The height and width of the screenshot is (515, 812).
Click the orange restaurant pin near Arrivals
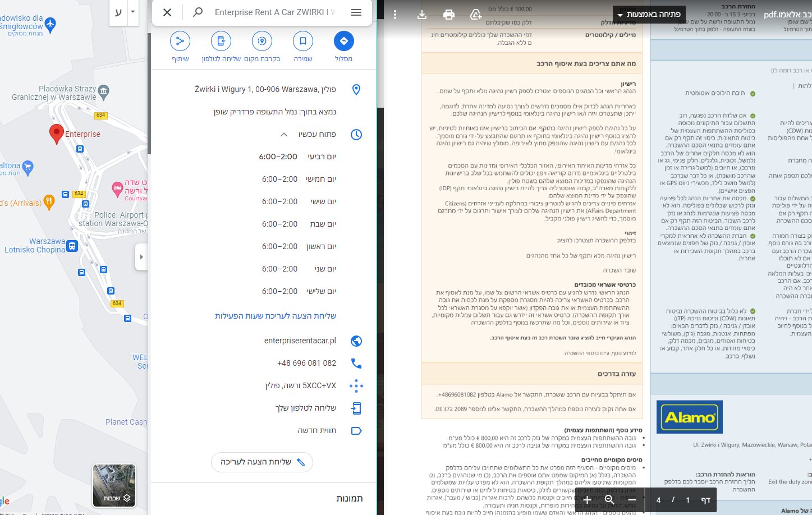pos(49,202)
